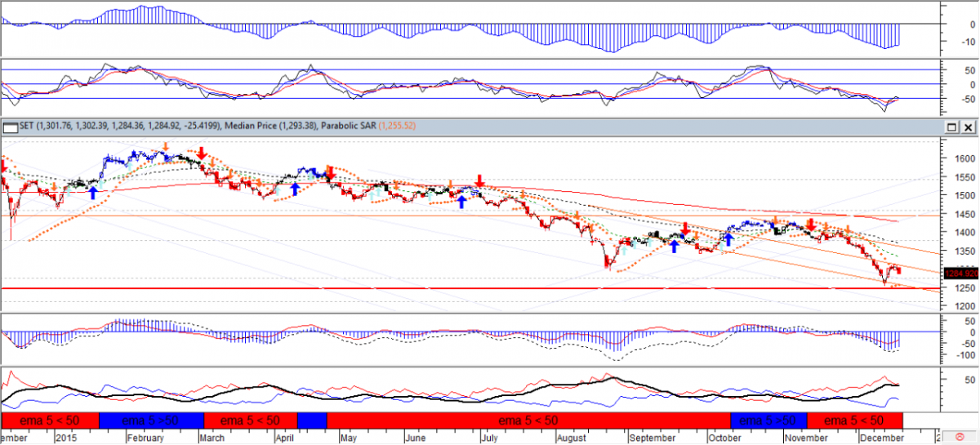The image size is (980, 445).
Task: Click the long red 'ema 5 < 50' ribbon spanning May to September
Action: [528, 421]
